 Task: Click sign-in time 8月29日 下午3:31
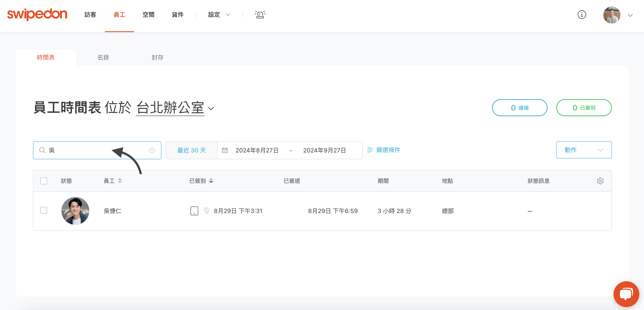click(238, 211)
